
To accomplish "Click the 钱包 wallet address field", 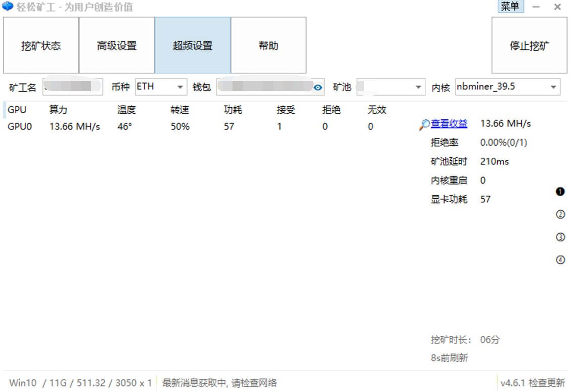I will [266, 87].
